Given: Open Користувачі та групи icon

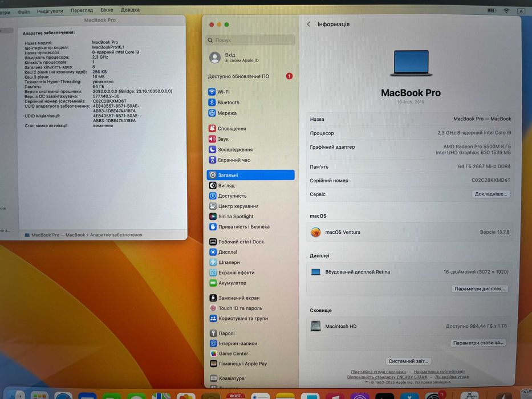Looking at the screenshot, I should pyautogui.click(x=213, y=318).
